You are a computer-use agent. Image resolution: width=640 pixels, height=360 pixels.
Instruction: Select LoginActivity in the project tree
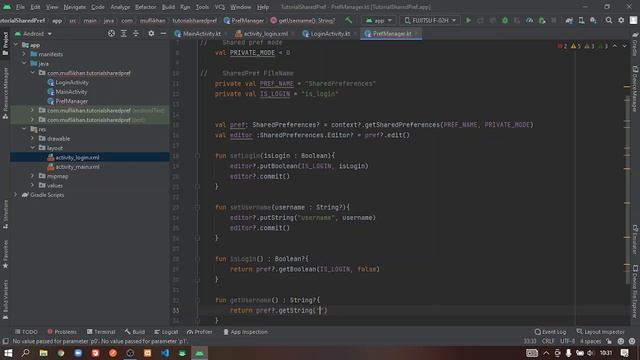click(72, 82)
